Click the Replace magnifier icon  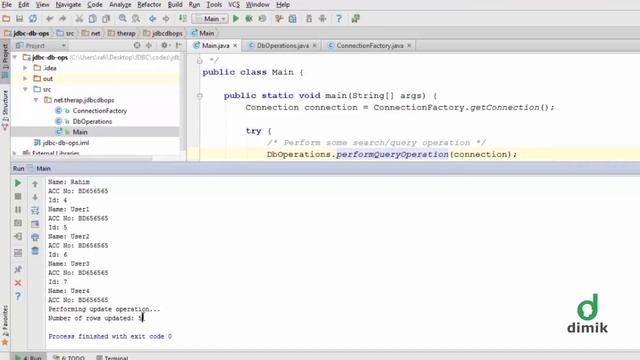136,19
